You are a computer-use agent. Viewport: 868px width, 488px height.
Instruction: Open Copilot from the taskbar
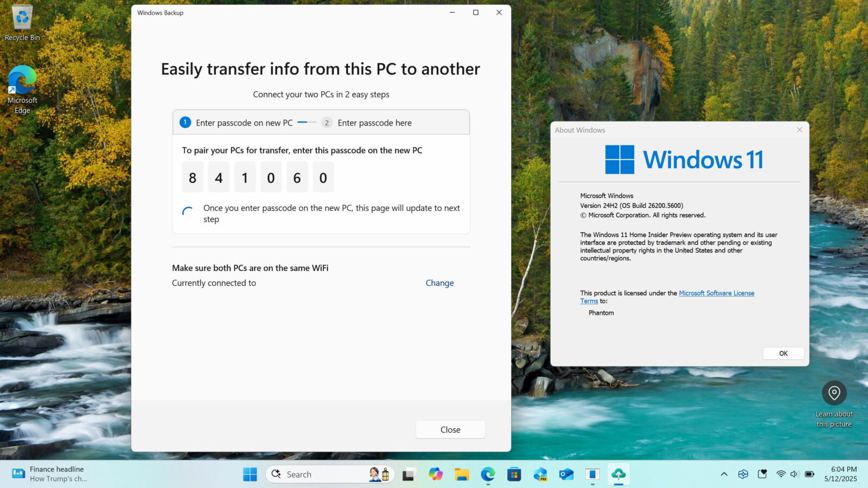point(436,474)
